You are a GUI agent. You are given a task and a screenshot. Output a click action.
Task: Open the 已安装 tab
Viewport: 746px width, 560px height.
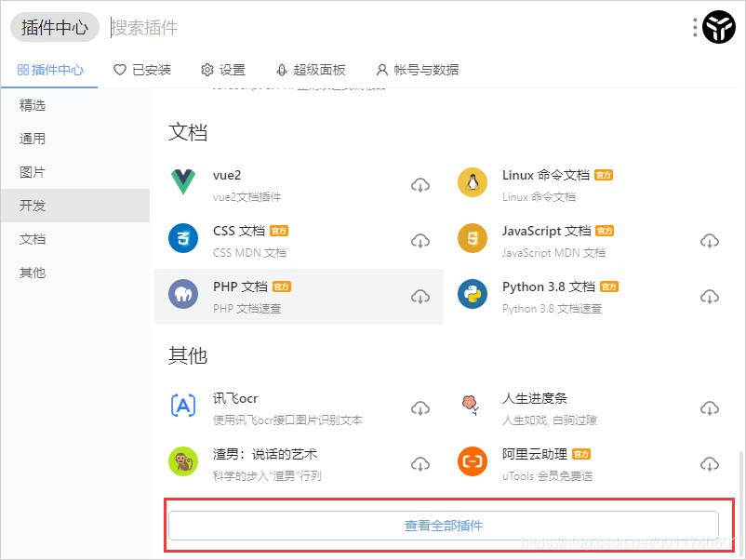142,70
